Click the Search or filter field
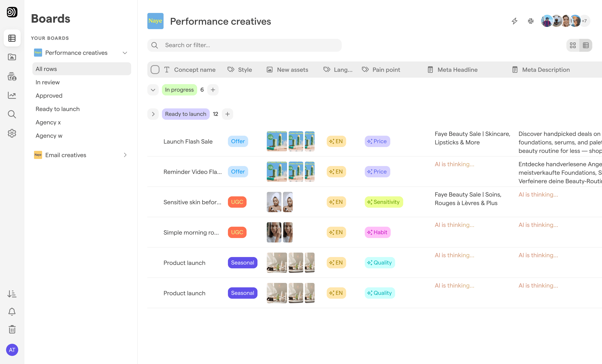The image size is (602, 364). click(244, 45)
